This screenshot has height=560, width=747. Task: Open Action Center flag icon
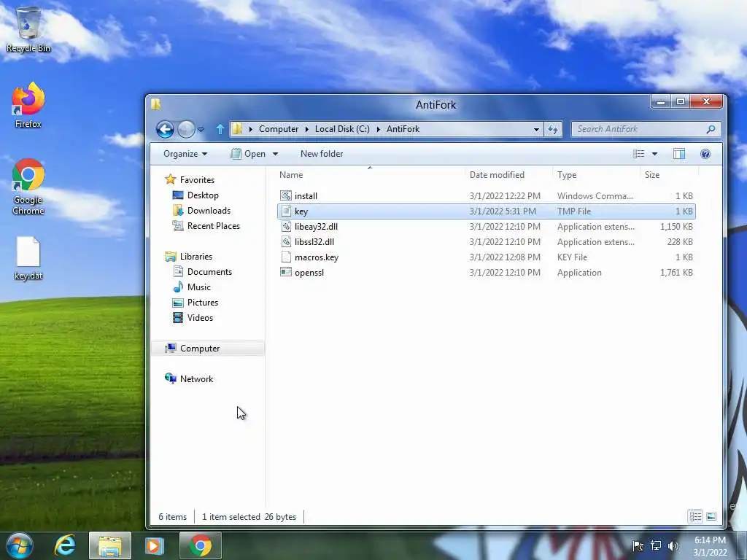point(638,545)
